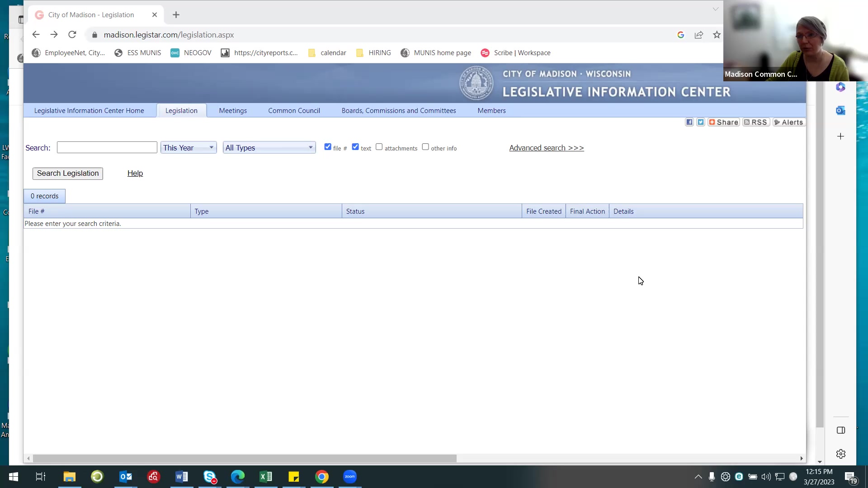Screen dimensions: 868x488
Task: Click the Search Legislation button
Action: point(67,173)
